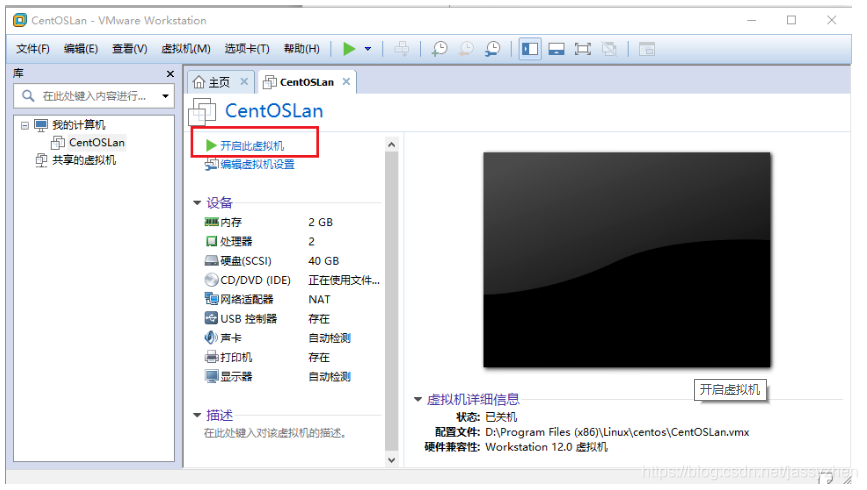Click the green Power On toolbar icon
The height and width of the screenshot is (490, 867).
pyautogui.click(x=349, y=49)
